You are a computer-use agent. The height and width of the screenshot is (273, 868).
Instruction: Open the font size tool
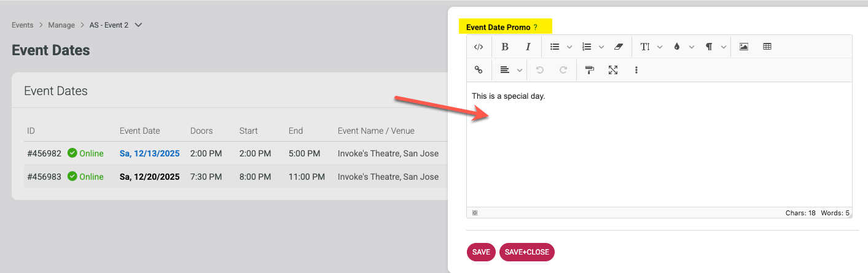pyautogui.click(x=645, y=47)
